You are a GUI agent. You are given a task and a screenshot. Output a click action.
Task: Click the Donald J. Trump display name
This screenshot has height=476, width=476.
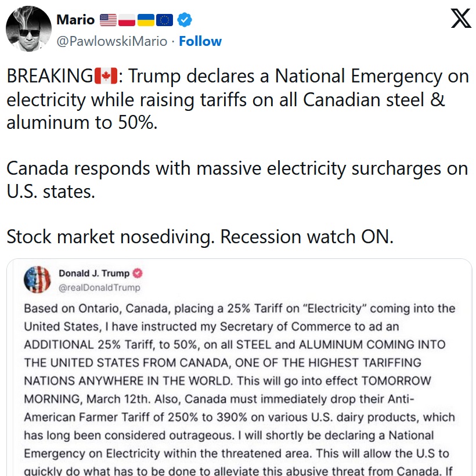pyautogui.click(x=95, y=273)
